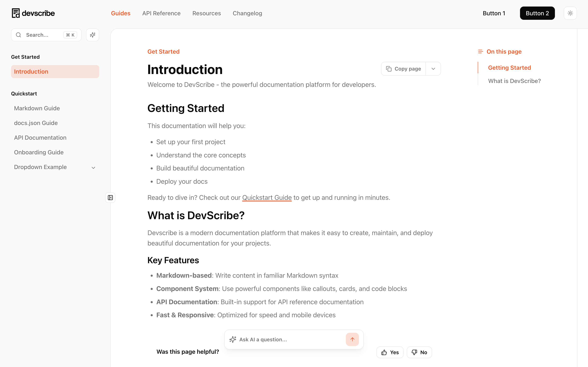Collapse the sidebar using the panel toggle

tap(110, 198)
